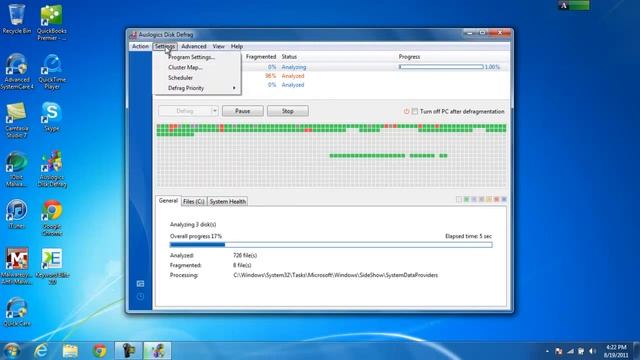Click the red power icon near checkbox
Viewport: 640px width, 360px height.
point(406,111)
